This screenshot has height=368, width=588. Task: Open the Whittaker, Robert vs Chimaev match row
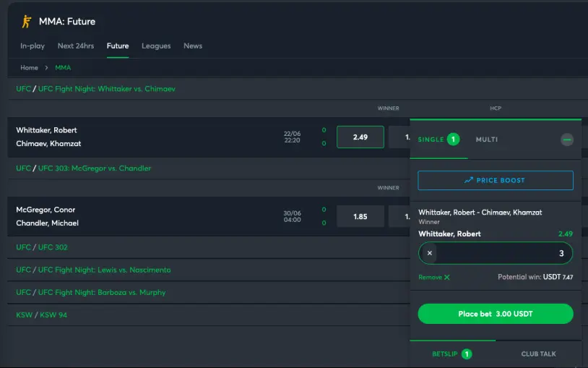pyautogui.click(x=209, y=137)
